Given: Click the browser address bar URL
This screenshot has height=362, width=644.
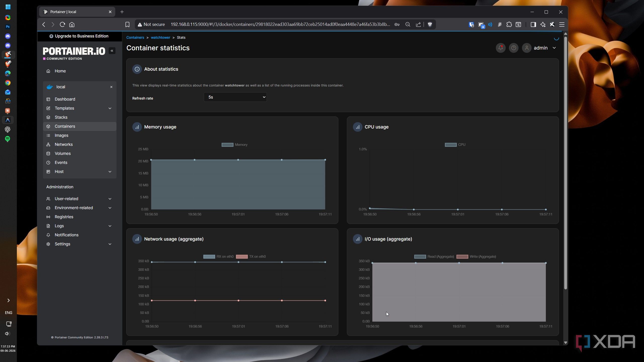Looking at the screenshot, I should point(280,24).
